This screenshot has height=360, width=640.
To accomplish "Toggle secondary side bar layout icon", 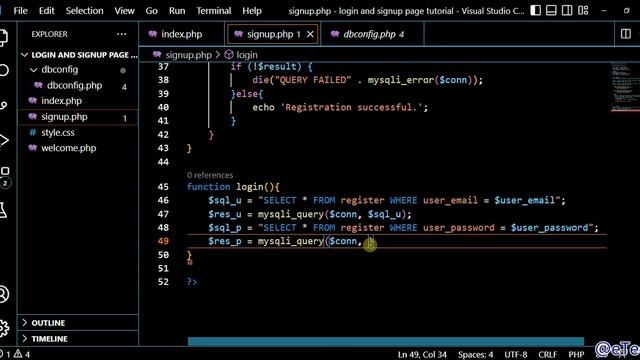I will pos(567,11).
